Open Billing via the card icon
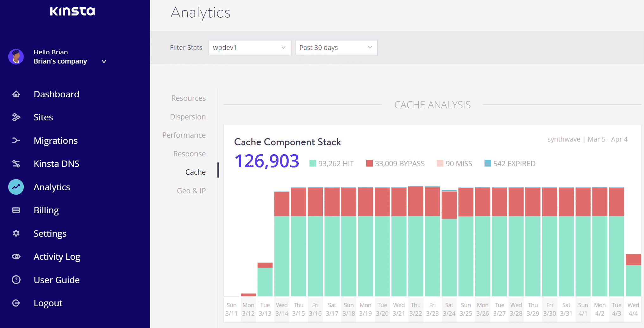 click(x=16, y=210)
